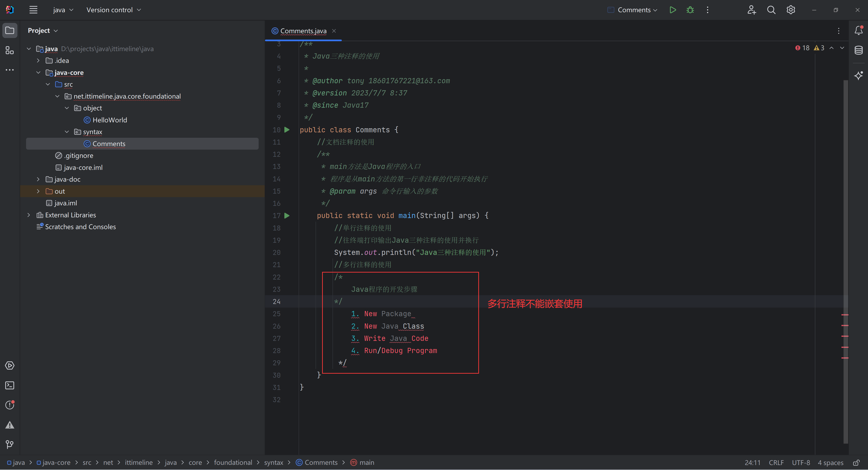868x470 pixels.
Task: Collapse the java-core module
Action: 38,72
